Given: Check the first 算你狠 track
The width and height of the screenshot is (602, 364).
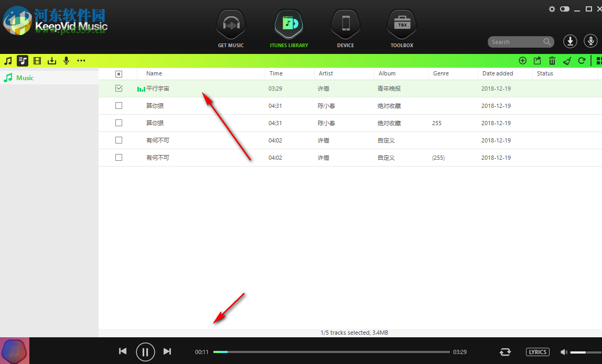Looking at the screenshot, I should (x=119, y=105).
